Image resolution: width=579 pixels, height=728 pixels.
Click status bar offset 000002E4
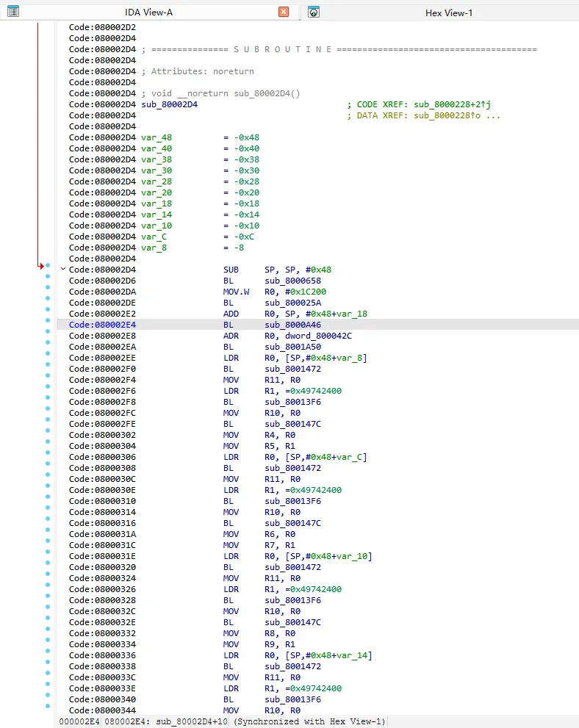pos(79,721)
